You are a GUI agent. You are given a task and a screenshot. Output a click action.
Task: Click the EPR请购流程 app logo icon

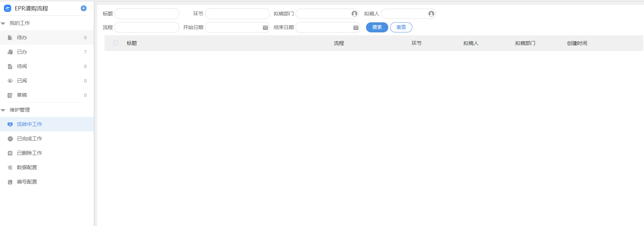pos(8,8)
